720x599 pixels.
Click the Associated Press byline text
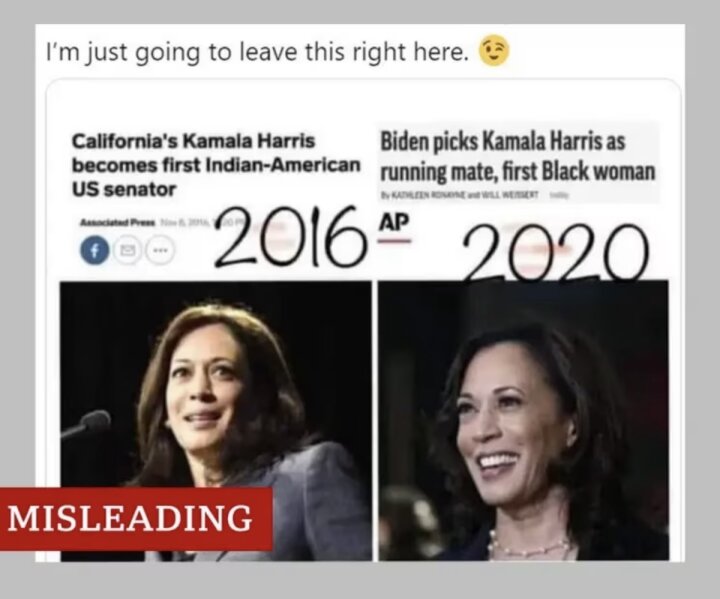(118, 223)
